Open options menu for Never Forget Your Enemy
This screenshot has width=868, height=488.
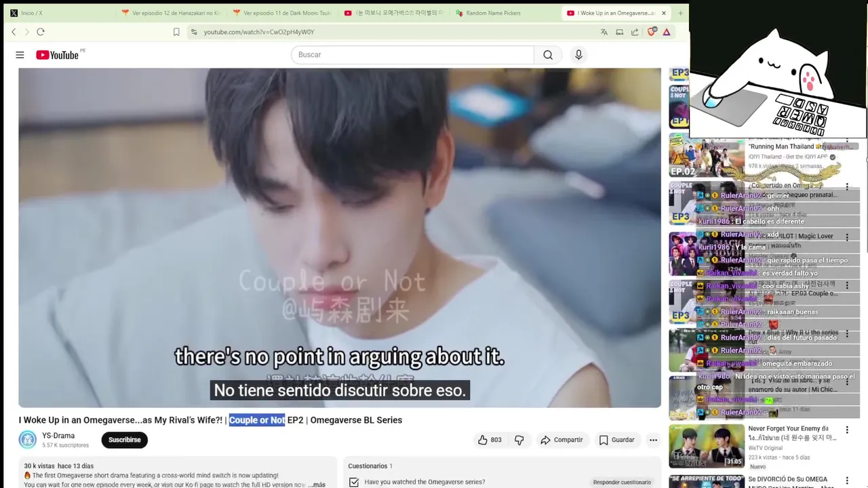[847, 430]
